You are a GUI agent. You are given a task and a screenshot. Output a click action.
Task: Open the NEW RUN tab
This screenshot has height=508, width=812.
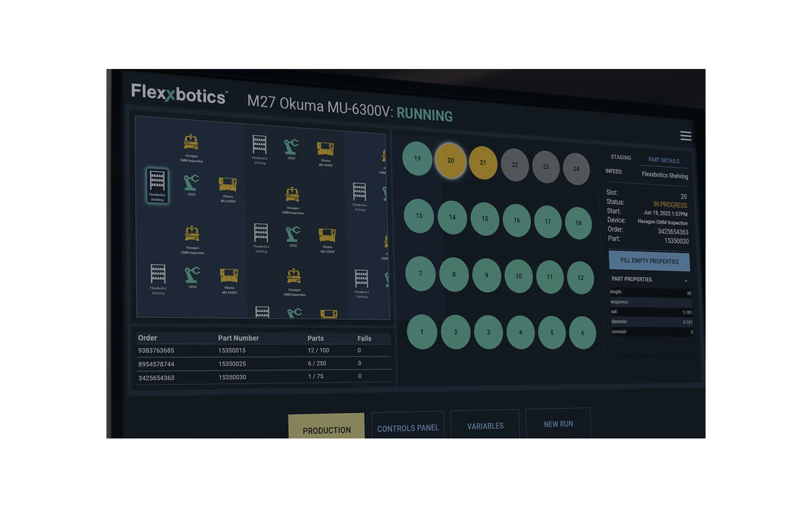[558, 424]
